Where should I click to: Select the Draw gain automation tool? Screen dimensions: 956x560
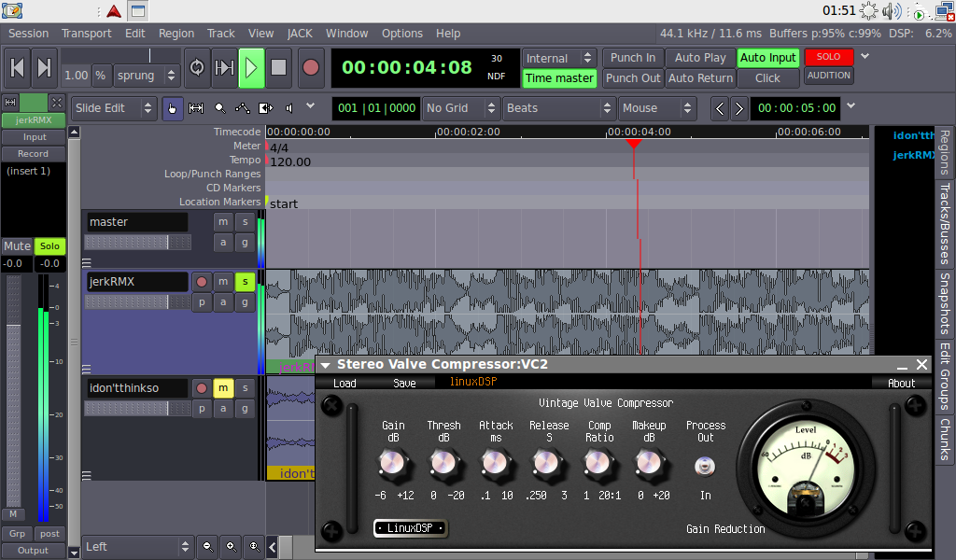tap(242, 107)
